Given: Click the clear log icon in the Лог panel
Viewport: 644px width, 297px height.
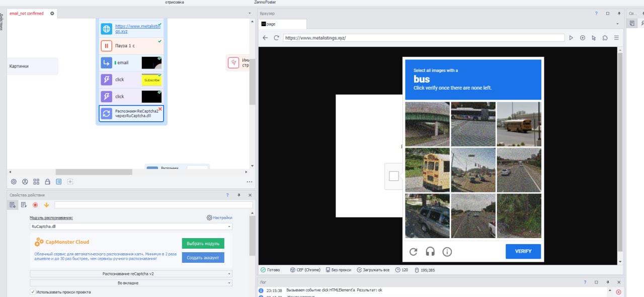Looking at the screenshot, I should click(618, 291).
